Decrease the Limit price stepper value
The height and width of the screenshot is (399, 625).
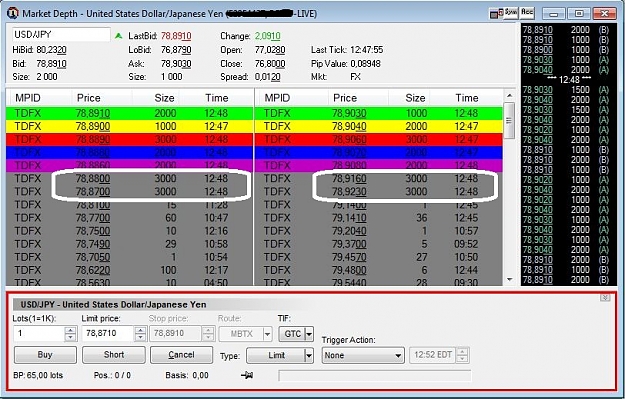tap(140, 338)
